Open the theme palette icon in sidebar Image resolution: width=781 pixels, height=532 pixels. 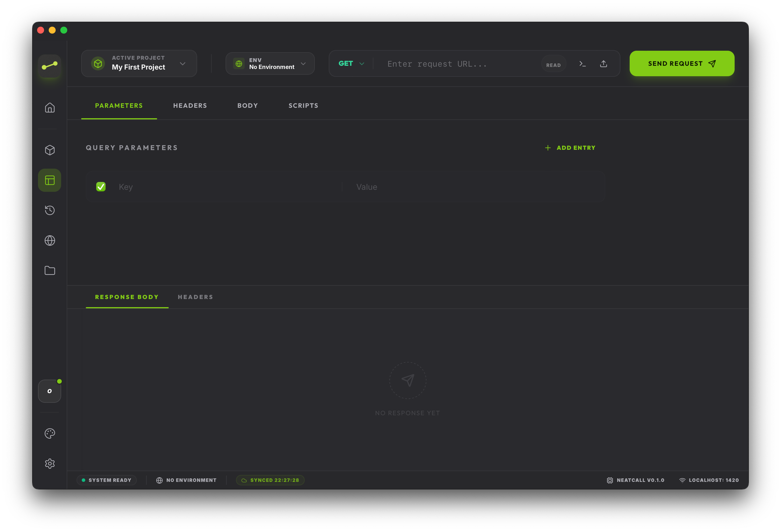point(50,433)
